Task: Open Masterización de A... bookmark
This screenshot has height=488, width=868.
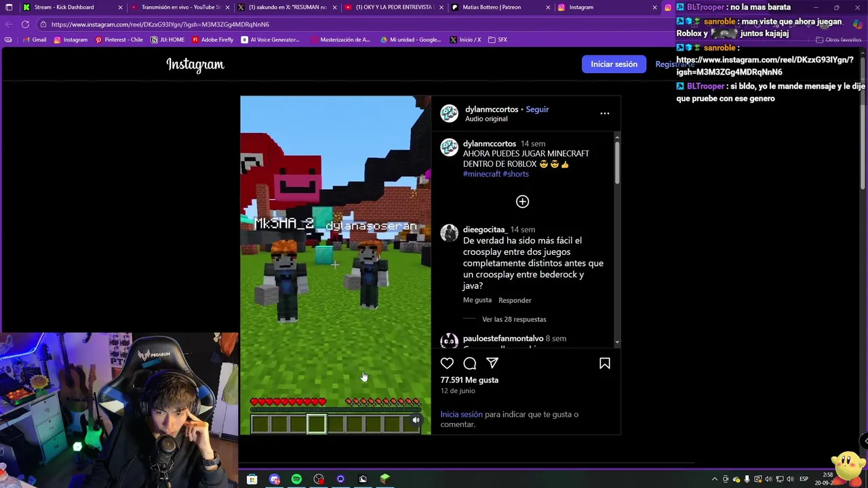Action: coord(340,40)
